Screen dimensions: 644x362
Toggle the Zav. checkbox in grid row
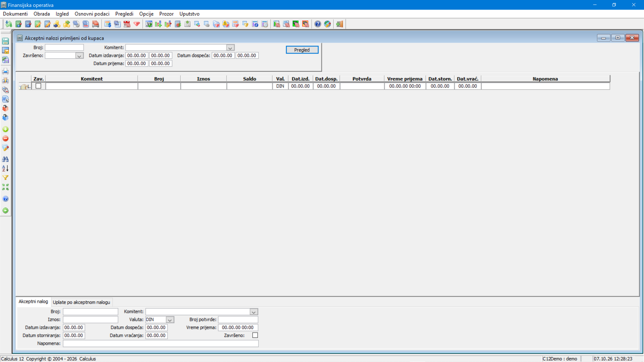click(x=38, y=86)
